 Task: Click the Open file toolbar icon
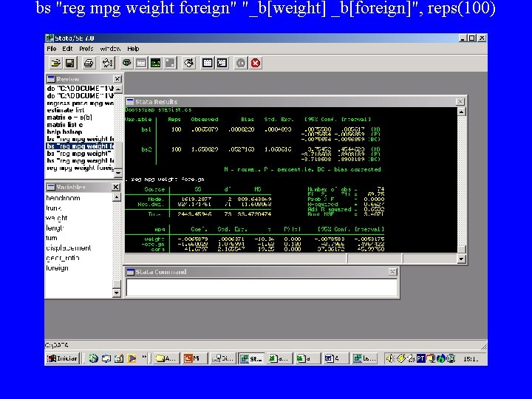click(55, 63)
